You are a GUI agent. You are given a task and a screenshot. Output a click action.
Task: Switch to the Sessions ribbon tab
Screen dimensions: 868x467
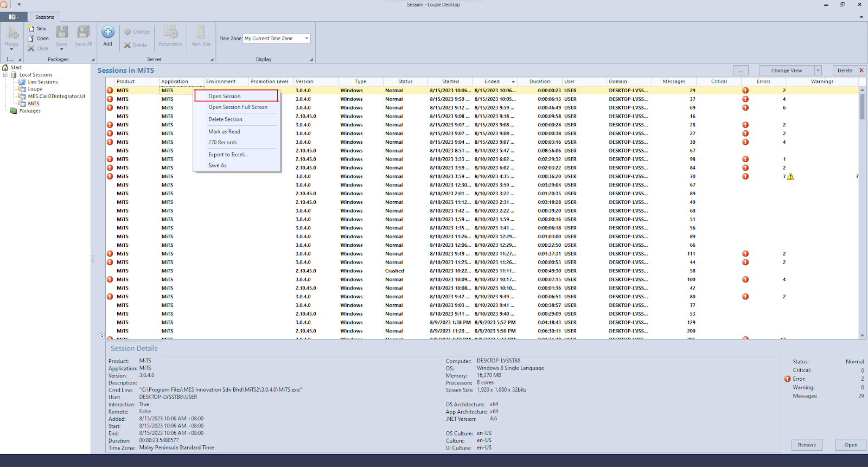(x=45, y=17)
